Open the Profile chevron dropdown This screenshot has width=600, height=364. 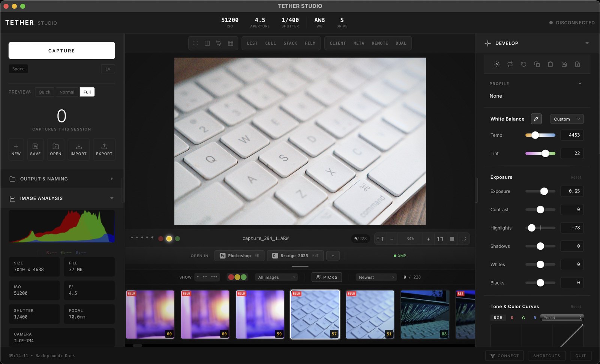click(580, 84)
